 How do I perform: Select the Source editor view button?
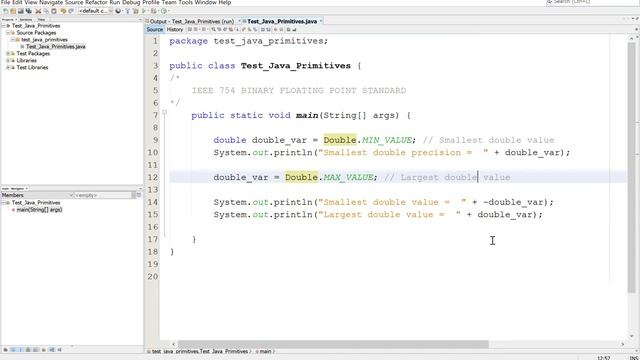(155, 29)
